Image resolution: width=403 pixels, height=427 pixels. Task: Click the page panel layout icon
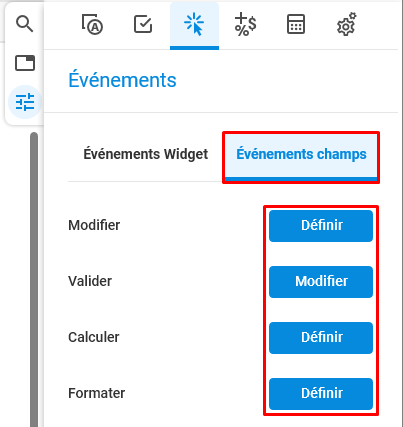[25, 63]
